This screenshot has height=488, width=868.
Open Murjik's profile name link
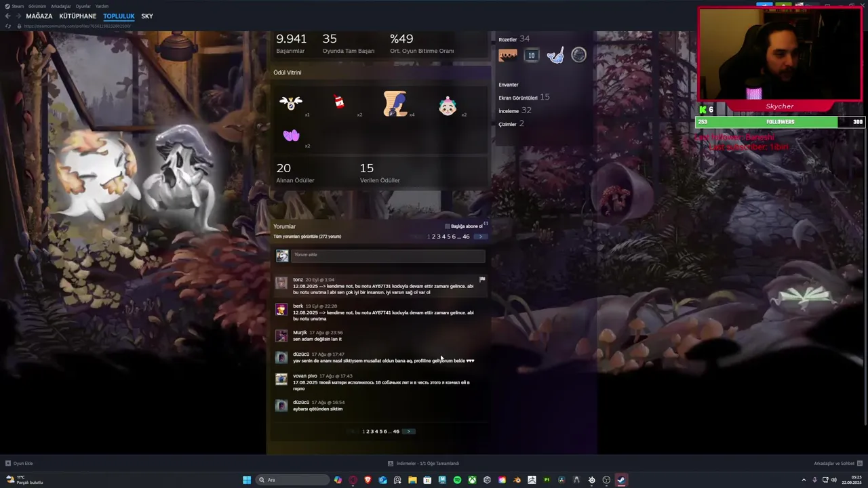tap(300, 333)
